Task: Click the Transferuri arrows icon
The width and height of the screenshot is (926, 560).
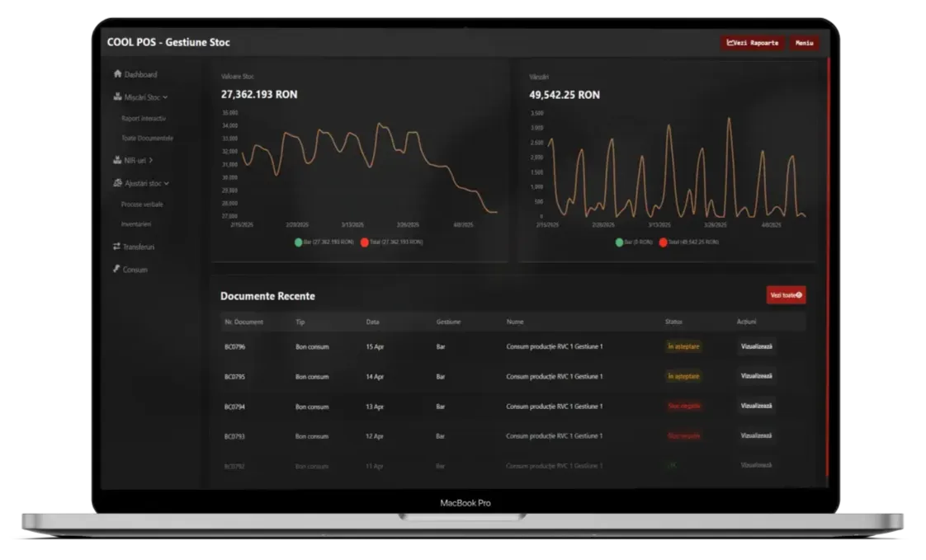Action: (117, 247)
